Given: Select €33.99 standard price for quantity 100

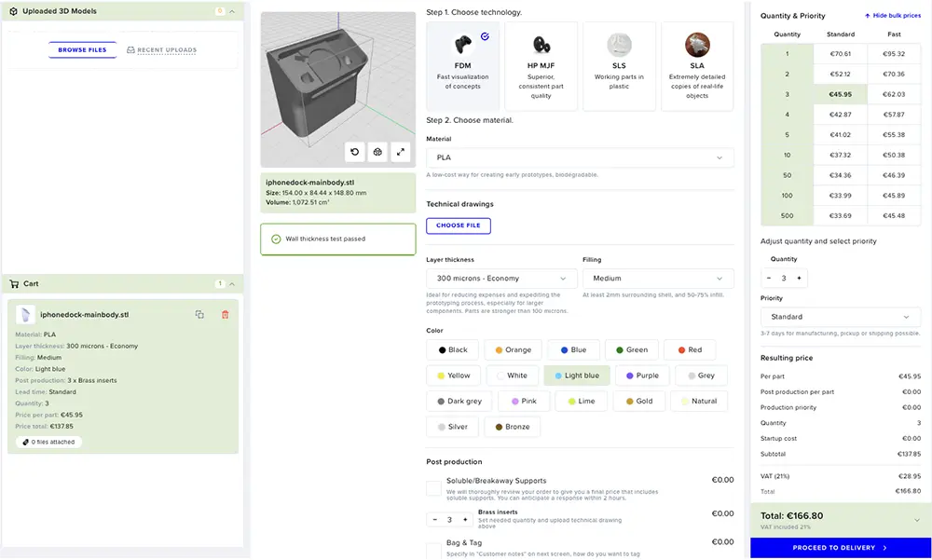Looking at the screenshot, I should (x=841, y=195).
